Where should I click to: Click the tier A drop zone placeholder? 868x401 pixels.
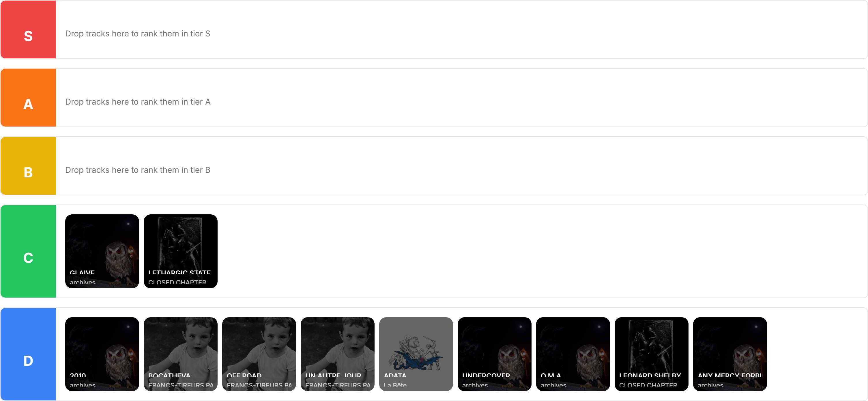138,102
